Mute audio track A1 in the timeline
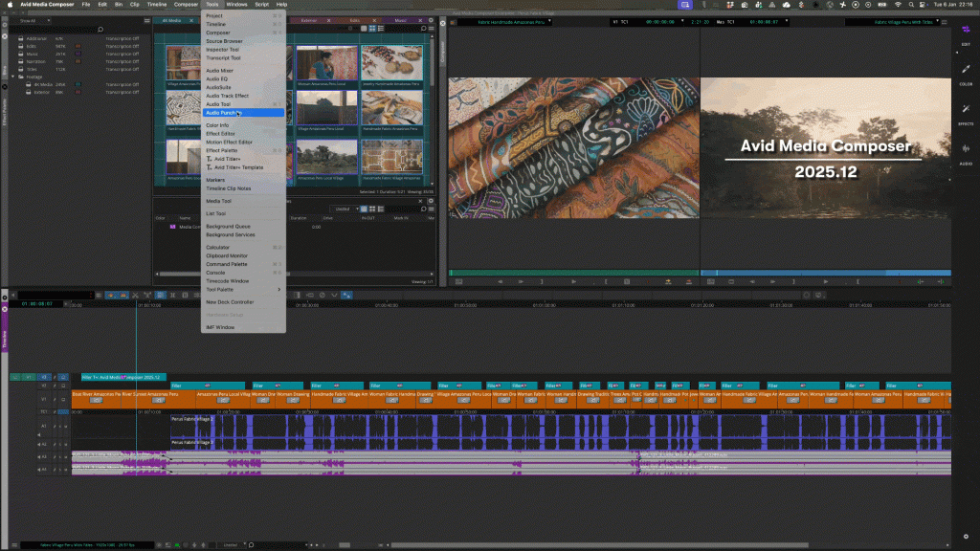 (x=65, y=426)
